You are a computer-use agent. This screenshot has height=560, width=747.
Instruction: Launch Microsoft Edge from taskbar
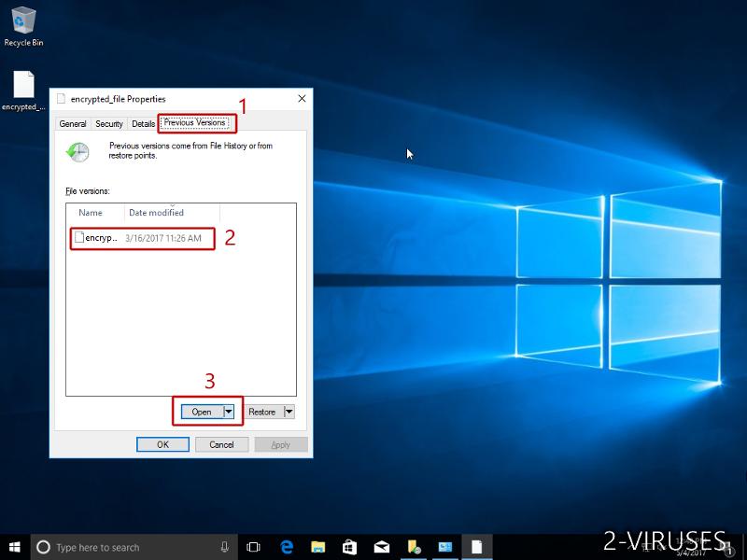[x=287, y=547]
